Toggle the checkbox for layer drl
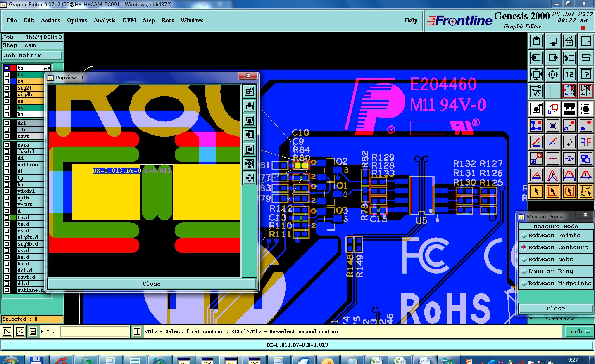The image size is (595, 364). (x=7, y=123)
